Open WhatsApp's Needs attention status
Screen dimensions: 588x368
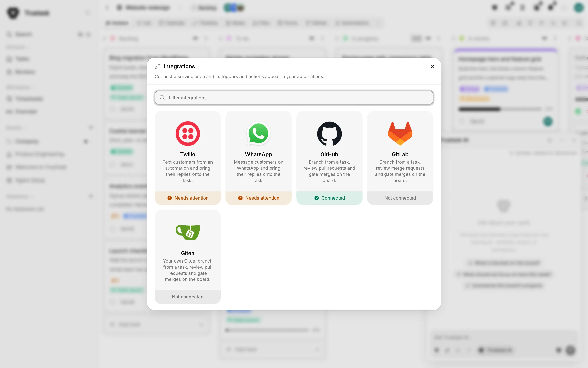tap(258, 198)
